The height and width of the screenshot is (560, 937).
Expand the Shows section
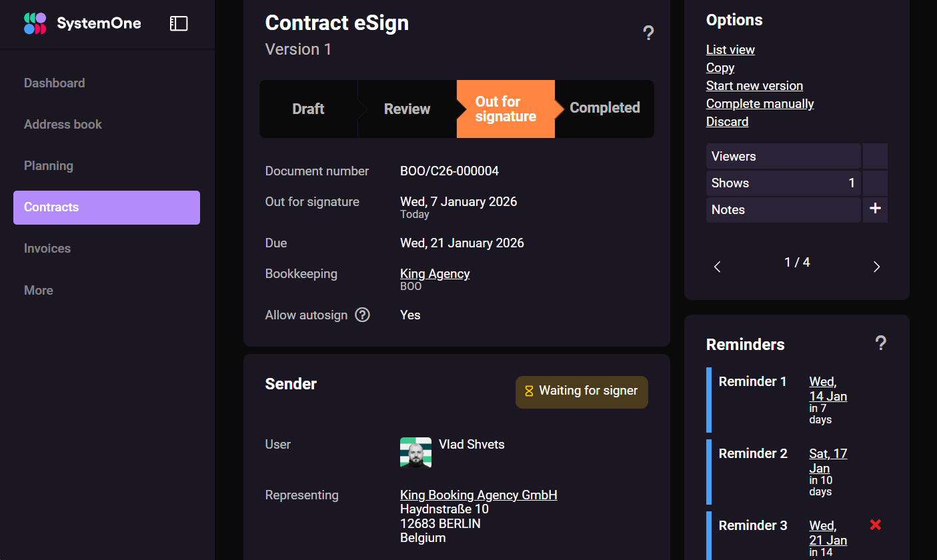(x=783, y=183)
